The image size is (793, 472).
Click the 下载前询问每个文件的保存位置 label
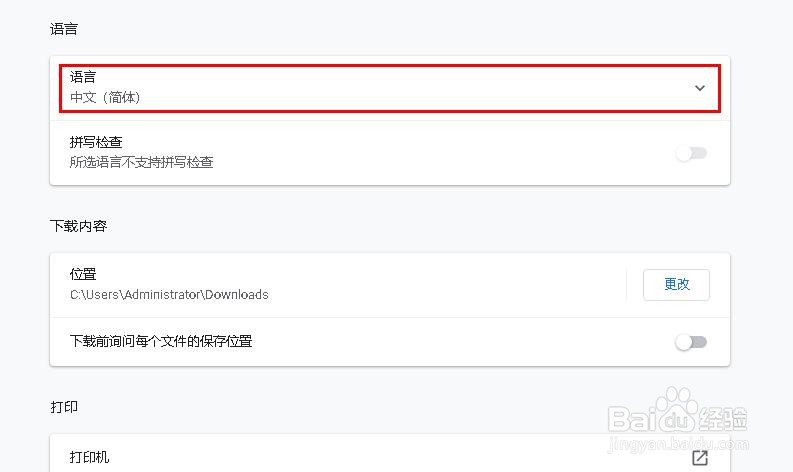click(161, 341)
